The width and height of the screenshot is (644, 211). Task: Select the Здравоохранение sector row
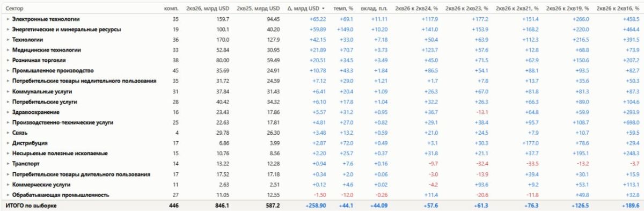322,112
